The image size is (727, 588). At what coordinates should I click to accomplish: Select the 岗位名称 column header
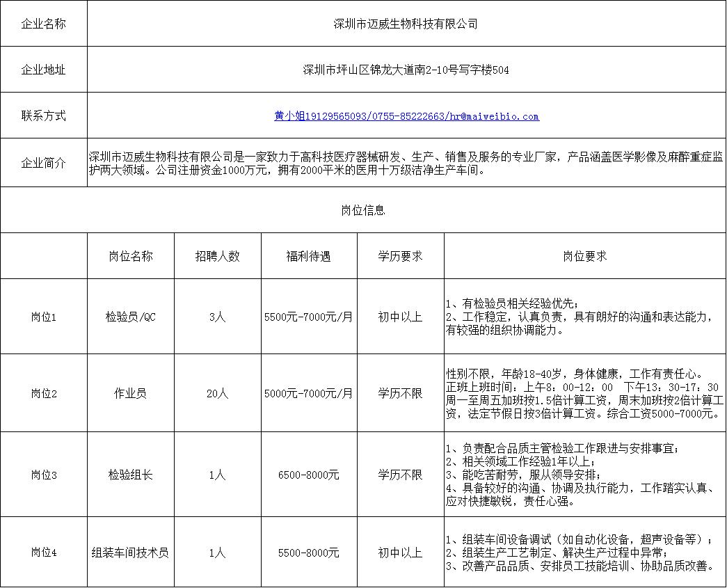tap(131, 256)
